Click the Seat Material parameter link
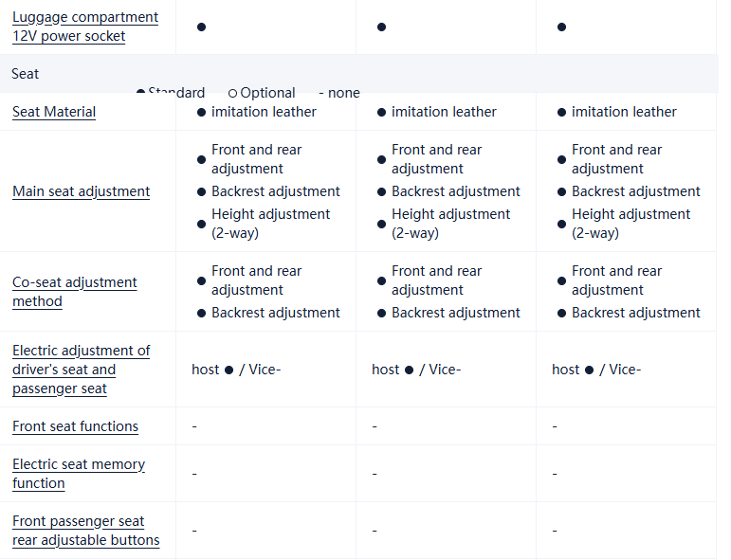This screenshot has width=731, height=560. coord(54,112)
